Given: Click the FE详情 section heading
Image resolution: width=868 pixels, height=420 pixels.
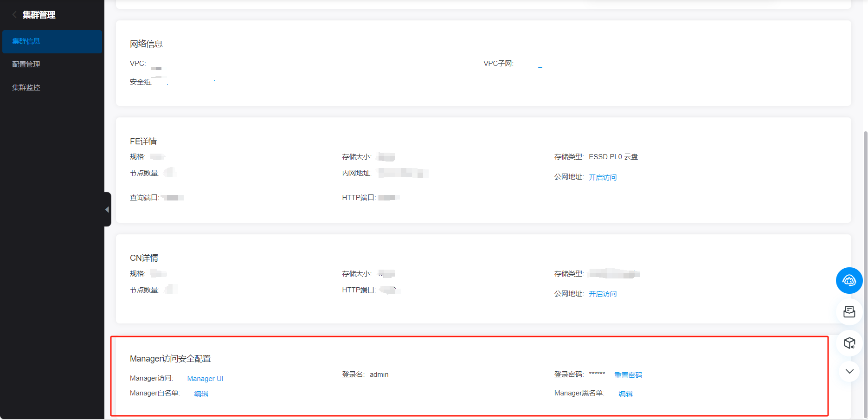Looking at the screenshot, I should pyautogui.click(x=143, y=142).
